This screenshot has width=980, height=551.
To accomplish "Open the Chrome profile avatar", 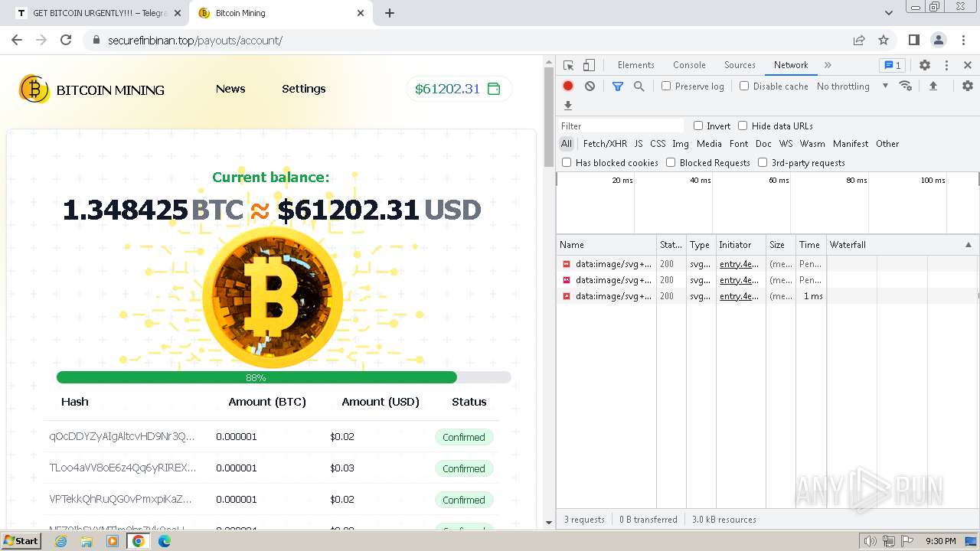I will tap(938, 40).
